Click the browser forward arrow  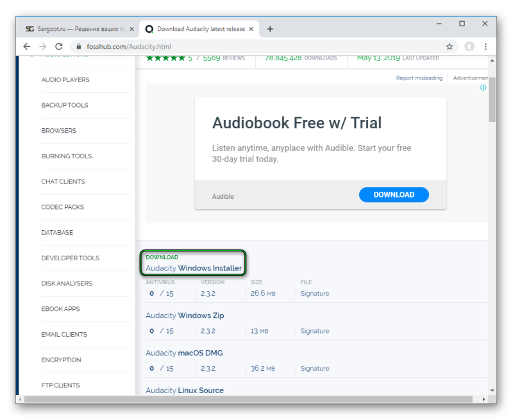point(43,46)
